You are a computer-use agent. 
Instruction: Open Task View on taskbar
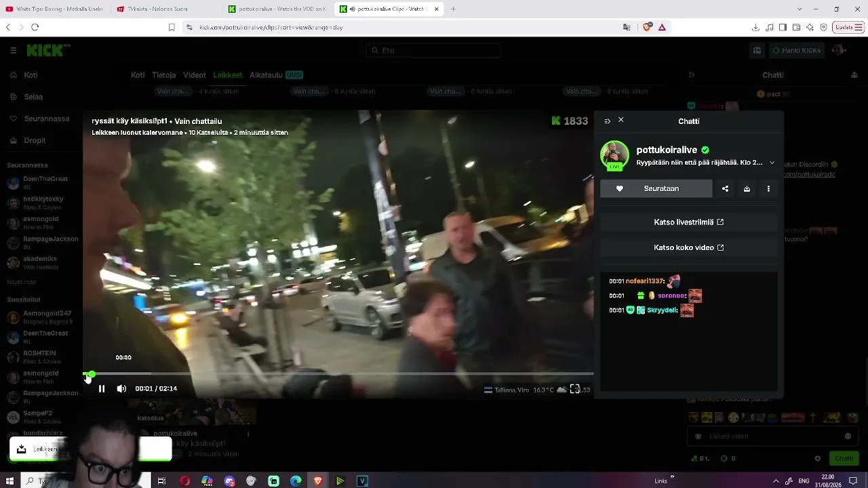(161, 481)
